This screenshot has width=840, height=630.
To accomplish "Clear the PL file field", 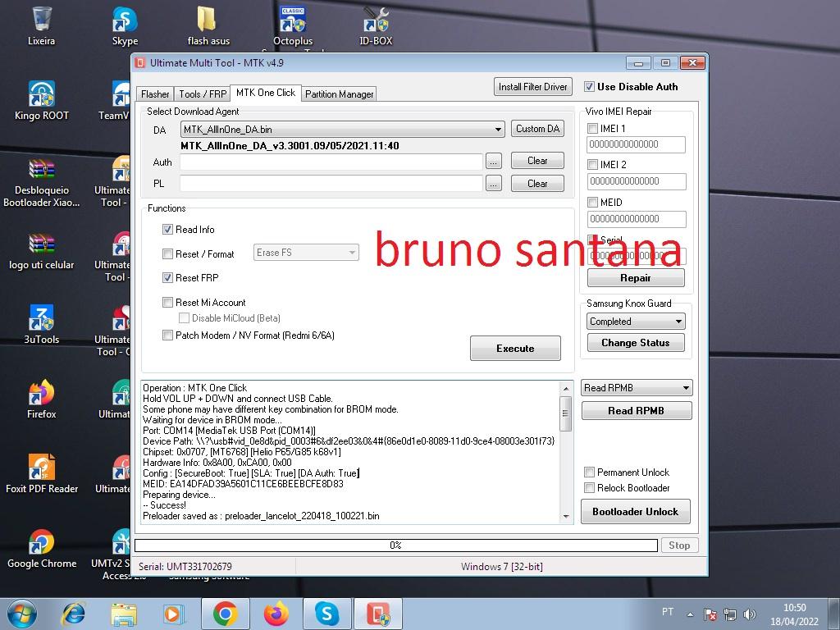I will tap(537, 184).
